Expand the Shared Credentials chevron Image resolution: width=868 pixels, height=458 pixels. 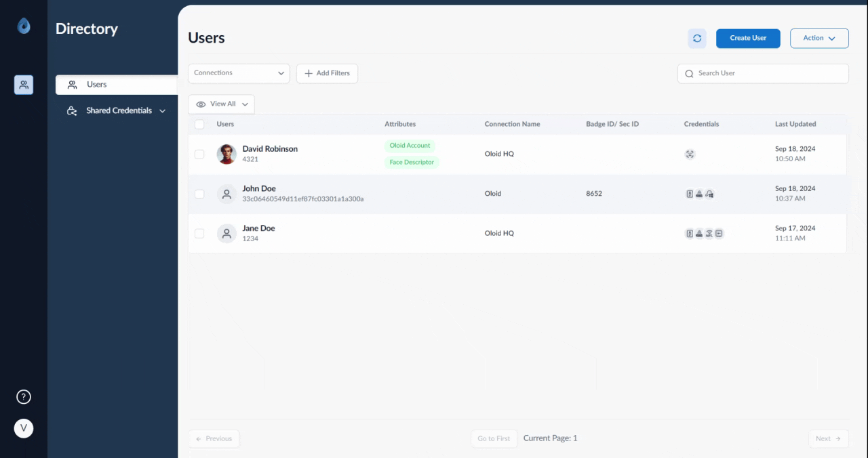162,111
